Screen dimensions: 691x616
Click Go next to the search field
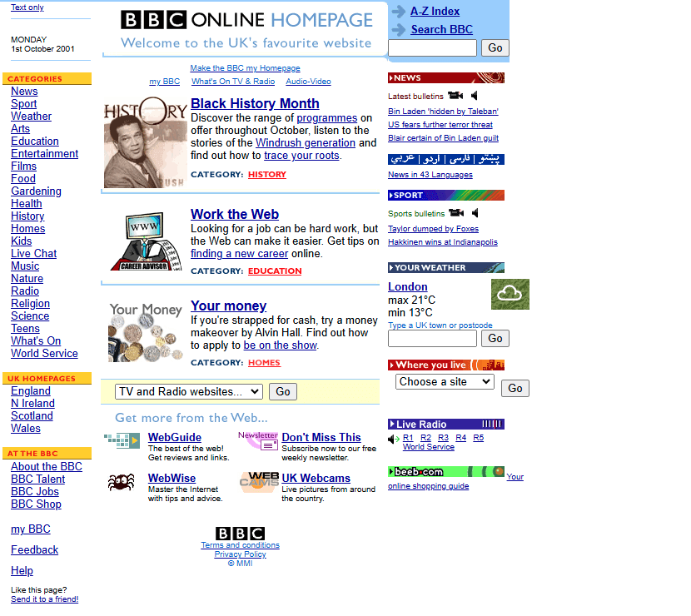[x=495, y=47]
